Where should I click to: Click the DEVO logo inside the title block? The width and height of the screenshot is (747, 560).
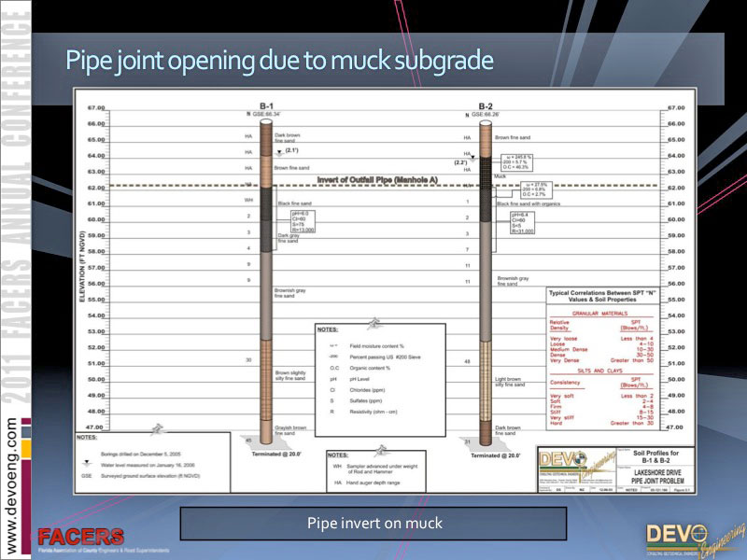[x=568, y=463]
